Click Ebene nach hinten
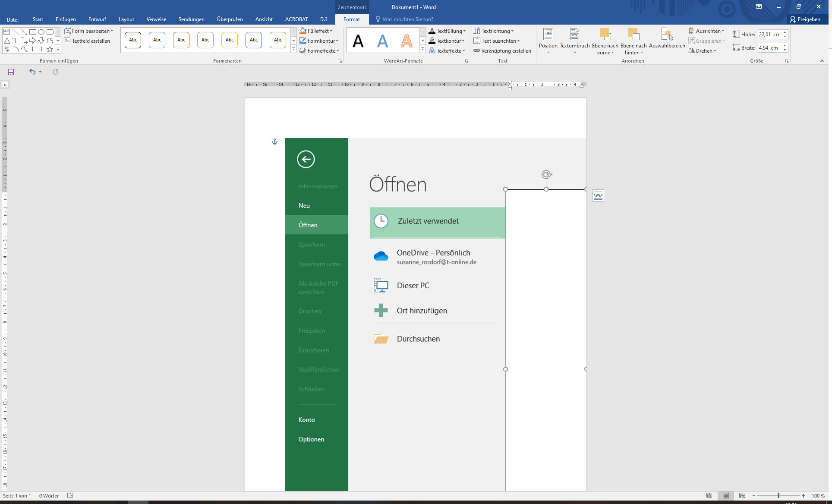832x504 pixels. (633, 41)
